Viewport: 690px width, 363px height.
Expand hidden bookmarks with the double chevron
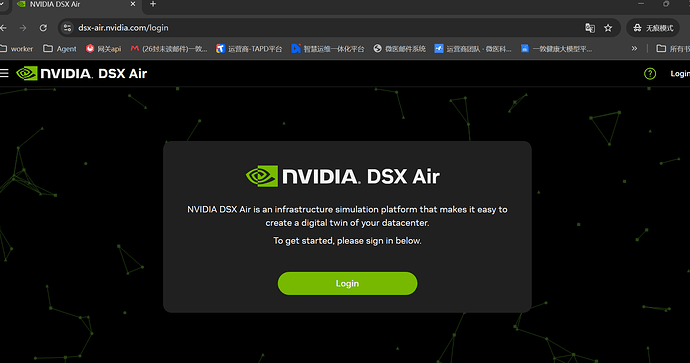tap(634, 48)
